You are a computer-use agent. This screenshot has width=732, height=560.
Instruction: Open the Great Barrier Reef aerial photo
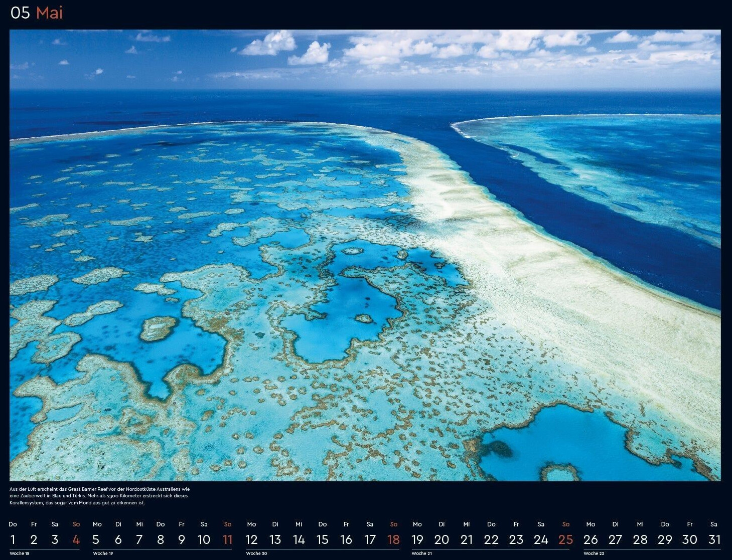[365, 255]
